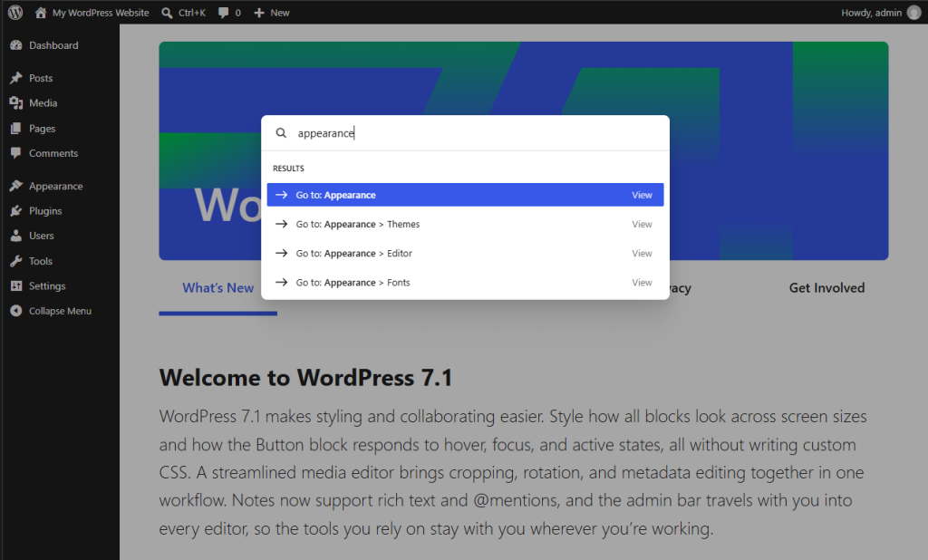The image size is (928, 560).
Task: Click the Appearance paintbrush icon
Action: (x=16, y=186)
